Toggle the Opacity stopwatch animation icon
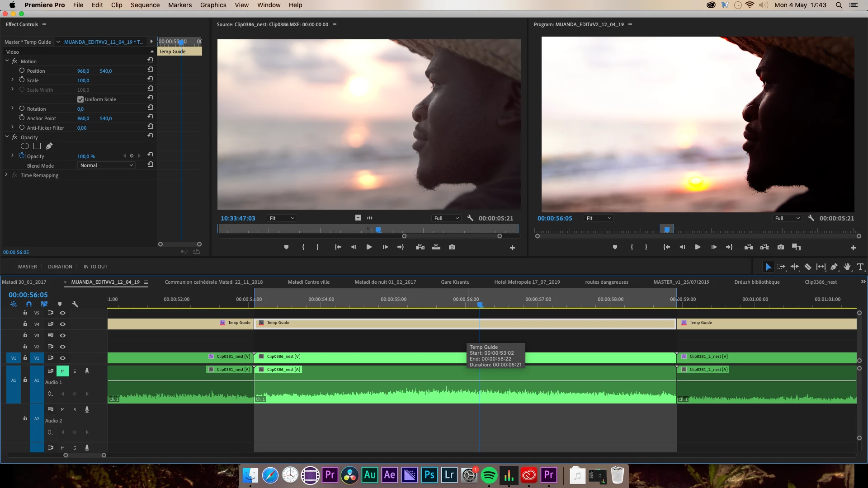This screenshot has height=488, width=868. [x=22, y=156]
